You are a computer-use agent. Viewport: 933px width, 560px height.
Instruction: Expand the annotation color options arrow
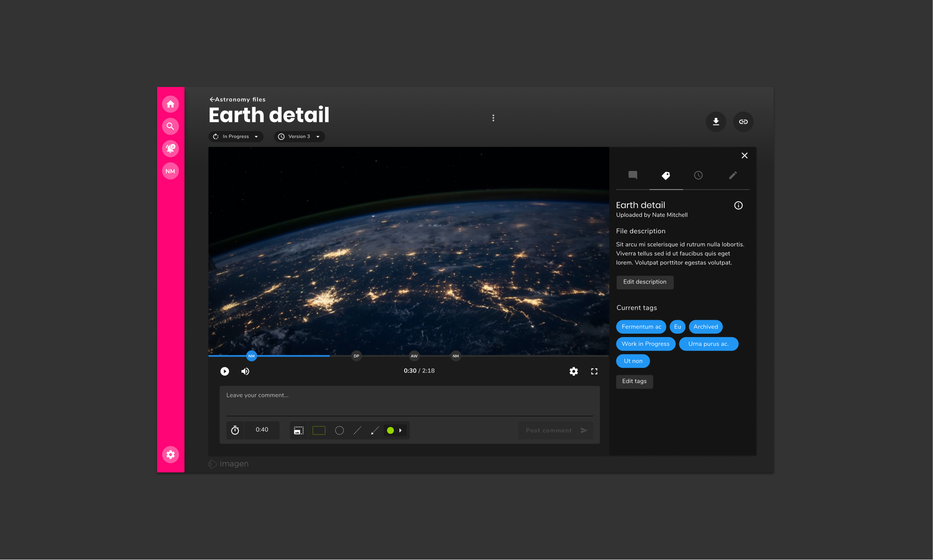tap(401, 431)
